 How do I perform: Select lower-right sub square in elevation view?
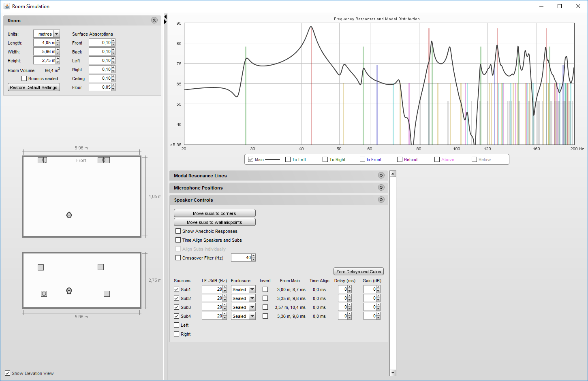(107, 294)
